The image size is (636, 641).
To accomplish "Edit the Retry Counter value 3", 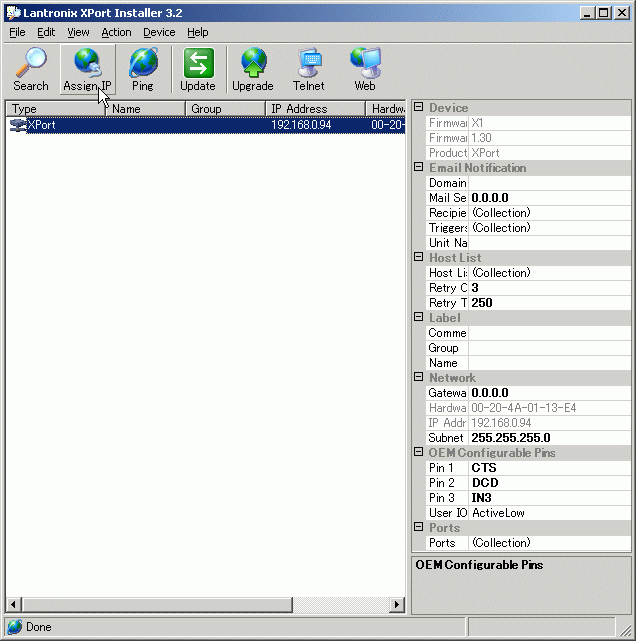I will 549,288.
